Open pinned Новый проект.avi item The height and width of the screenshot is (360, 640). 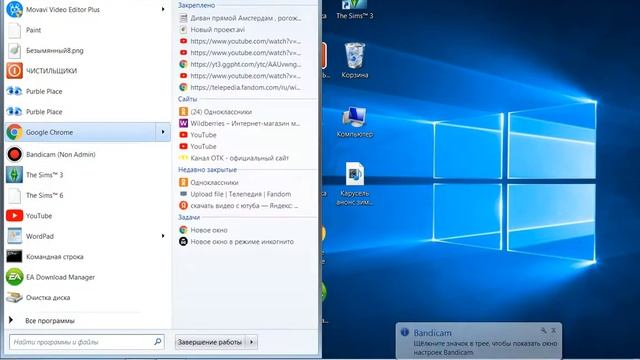pyautogui.click(x=212, y=29)
